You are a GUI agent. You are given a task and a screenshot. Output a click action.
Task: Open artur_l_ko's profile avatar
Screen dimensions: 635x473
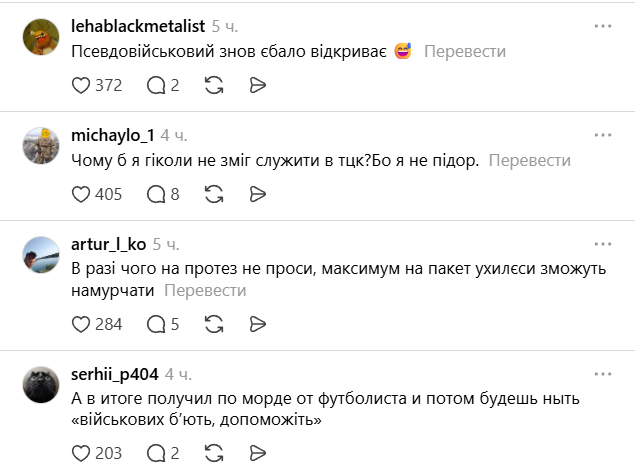coord(41,255)
